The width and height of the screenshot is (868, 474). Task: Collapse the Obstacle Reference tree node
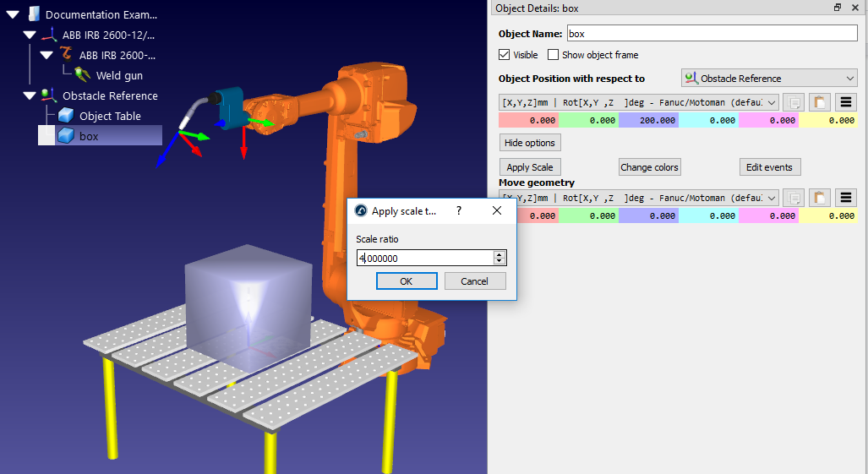pos(30,95)
